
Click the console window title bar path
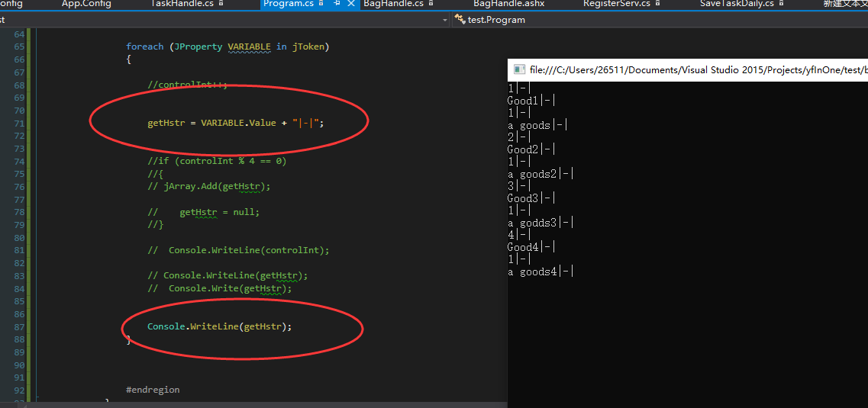coord(699,69)
